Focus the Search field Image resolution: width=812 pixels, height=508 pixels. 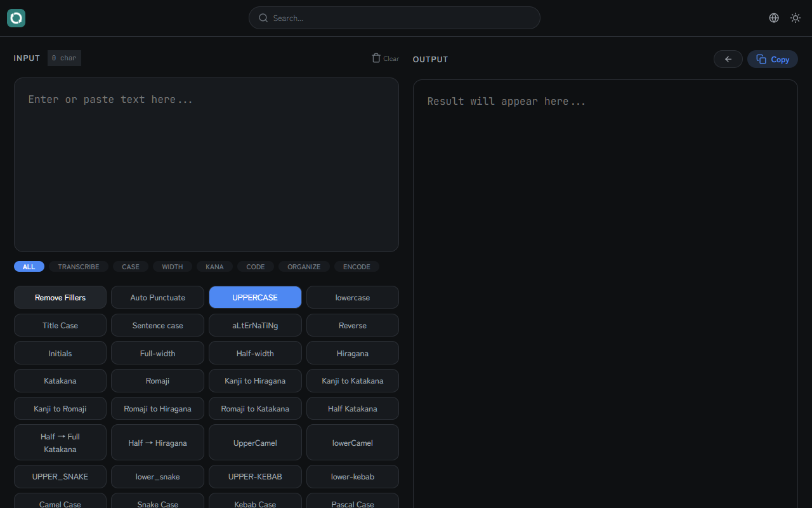tap(395, 18)
